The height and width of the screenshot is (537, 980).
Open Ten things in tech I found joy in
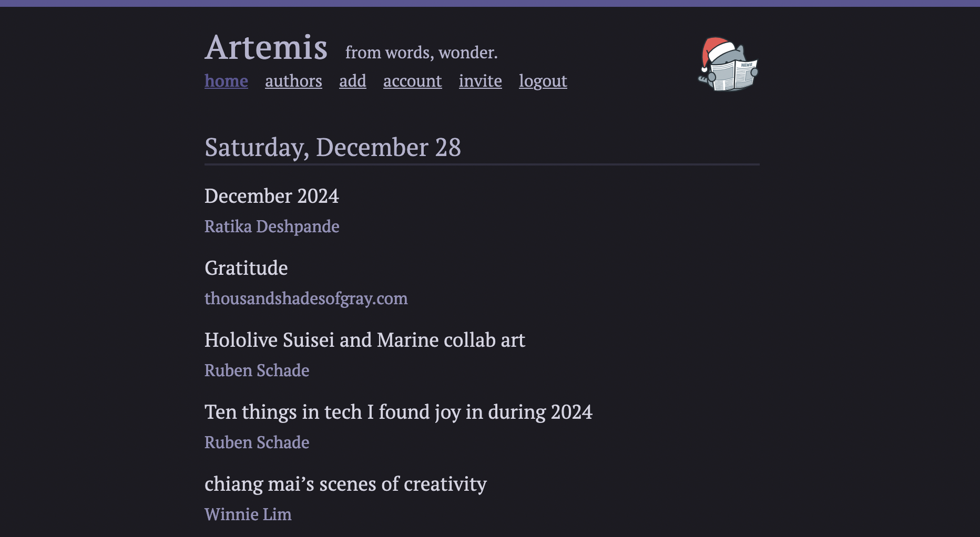(x=399, y=412)
